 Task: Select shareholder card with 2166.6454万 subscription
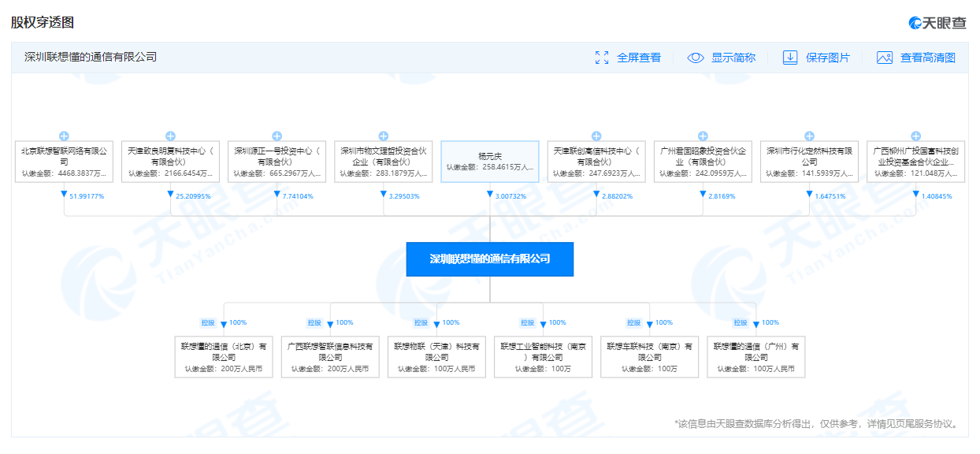(171, 162)
